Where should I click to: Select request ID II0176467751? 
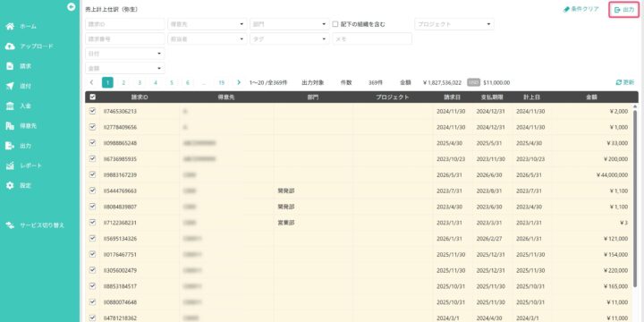click(x=120, y=255)
